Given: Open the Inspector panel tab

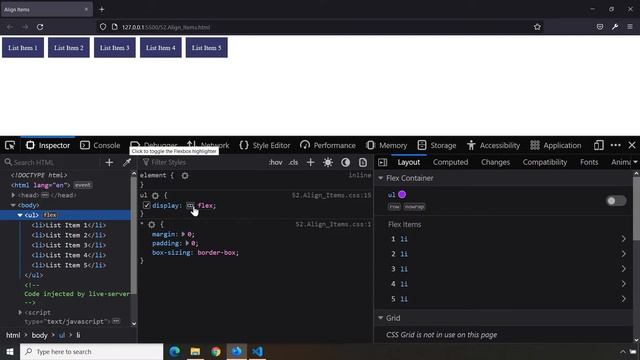Looking at the screenshot, I should pyautogui.click(x=48, y=145).
